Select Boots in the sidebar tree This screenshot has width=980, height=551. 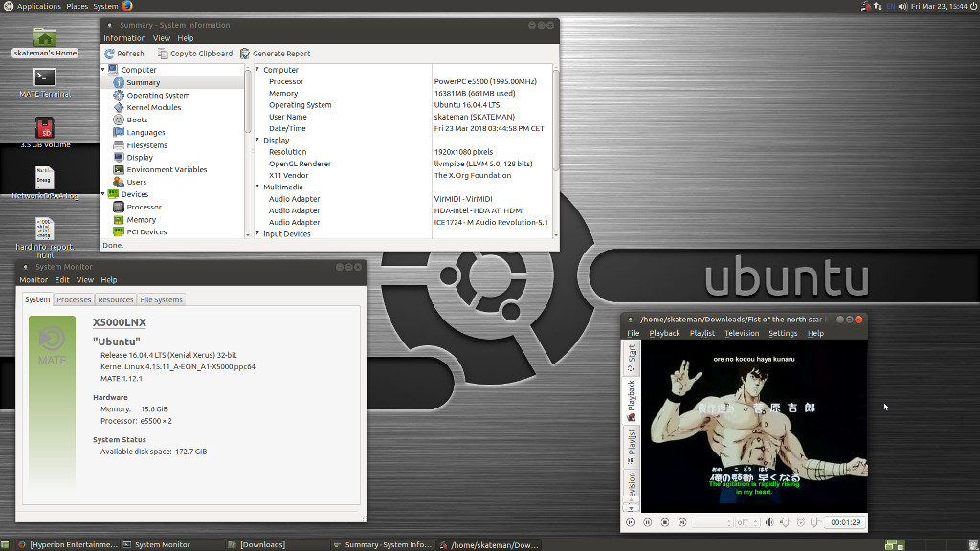(x=137, y=120)
